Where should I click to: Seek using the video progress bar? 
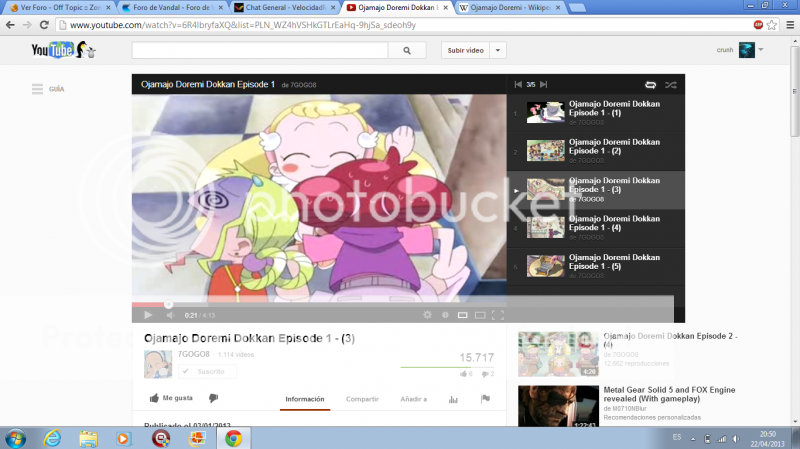point(319,305)
